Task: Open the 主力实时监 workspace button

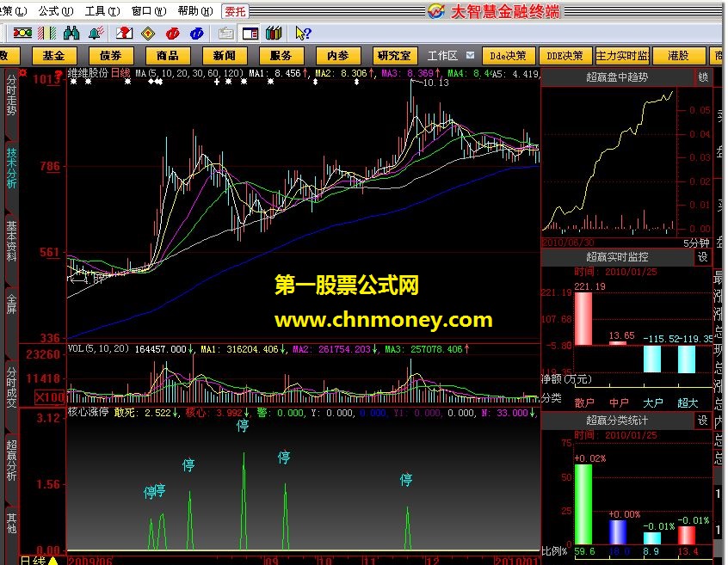Action: point(622,56)
